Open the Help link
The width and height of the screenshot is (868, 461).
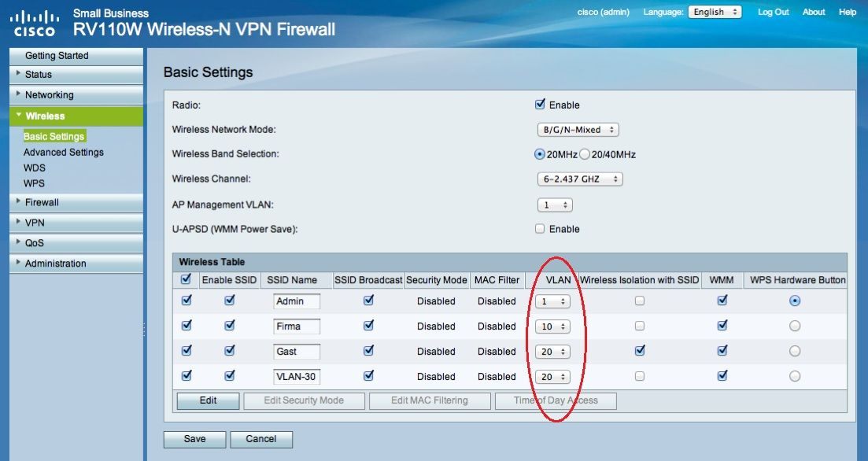tap(848, 12)
